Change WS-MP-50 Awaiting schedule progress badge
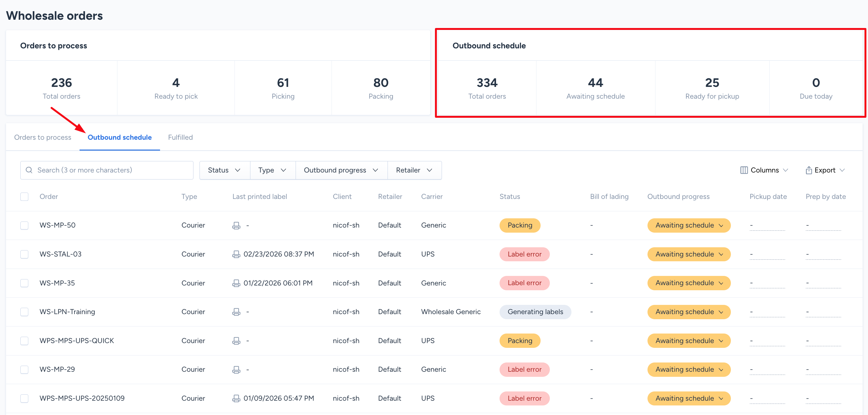Screen dimensions: 868x415 pyautogui.click(x=689, y=226)
